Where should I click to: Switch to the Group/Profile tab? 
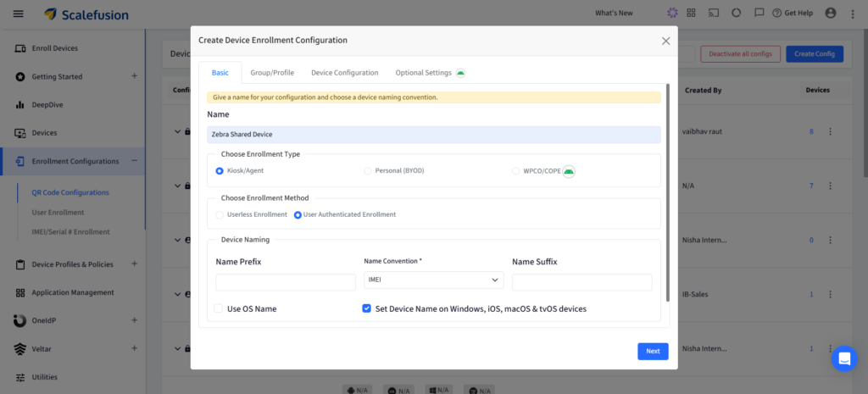(x=272, y=73)
